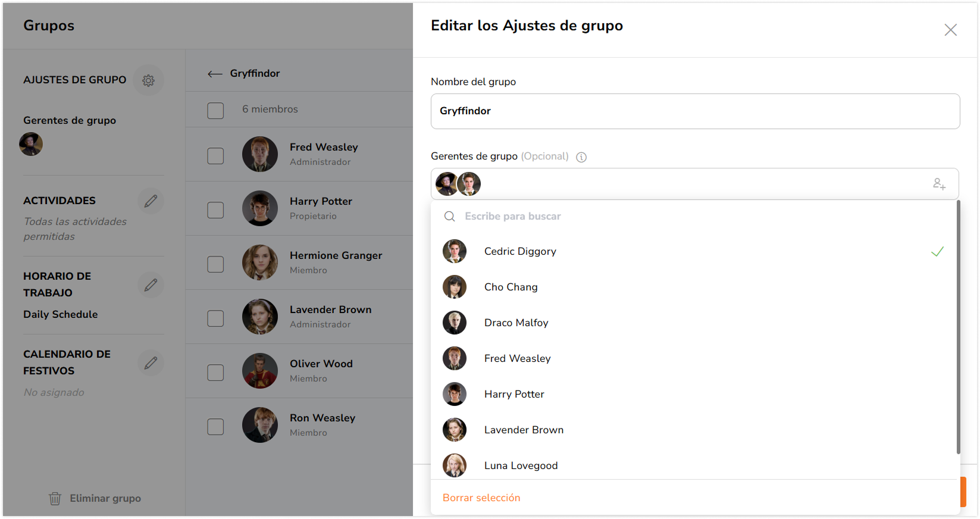Click the dropdown list scrollbar
Image resolution: width=980 pixels, height=519 pixels.
pos(958,327)
